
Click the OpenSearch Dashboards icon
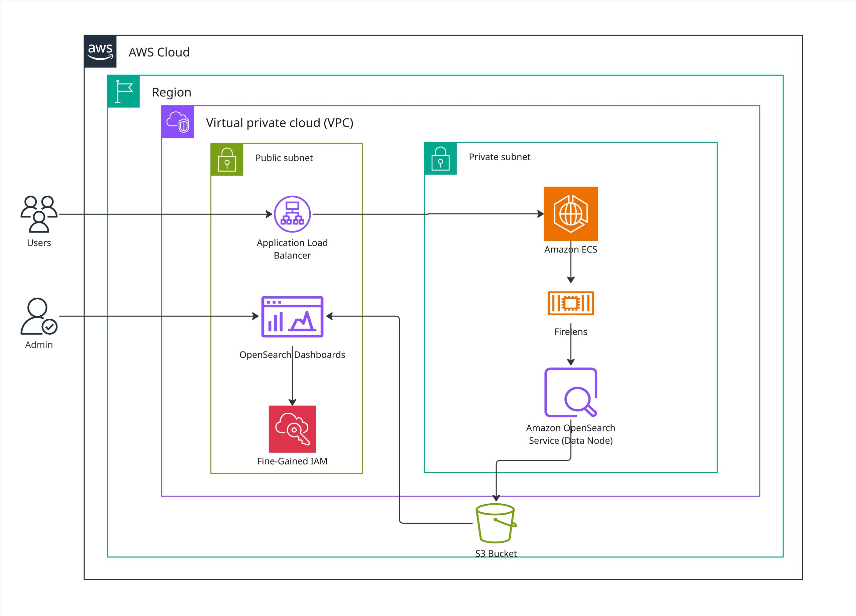click(x=292, y=316)
